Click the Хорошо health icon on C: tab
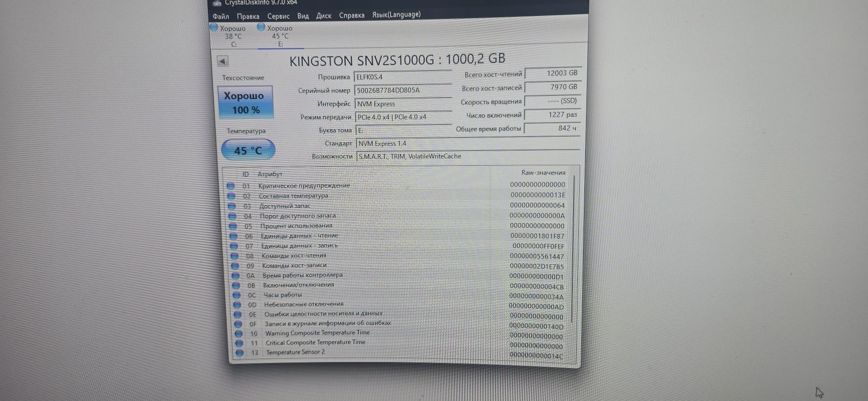Viewport: 868px width, 401px height. coord(214,28)
